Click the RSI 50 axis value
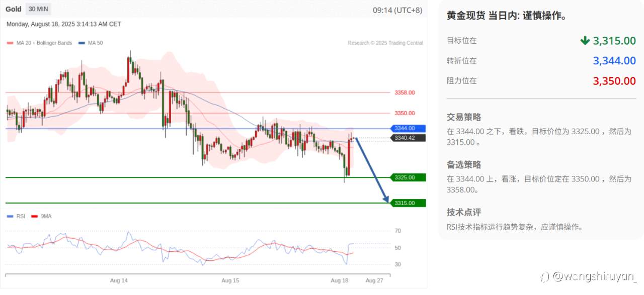 click(x=397, y=248)
